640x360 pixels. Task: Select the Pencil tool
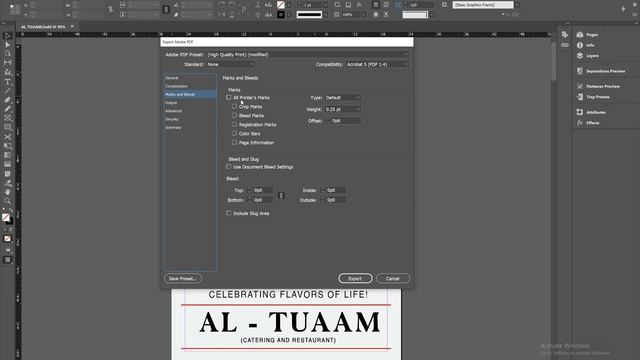click(7, 109)
